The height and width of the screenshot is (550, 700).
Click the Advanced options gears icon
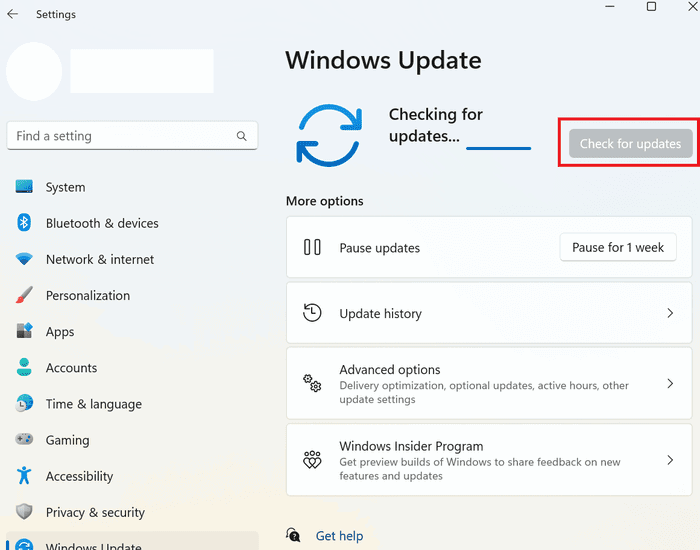(x=312, y=383)
